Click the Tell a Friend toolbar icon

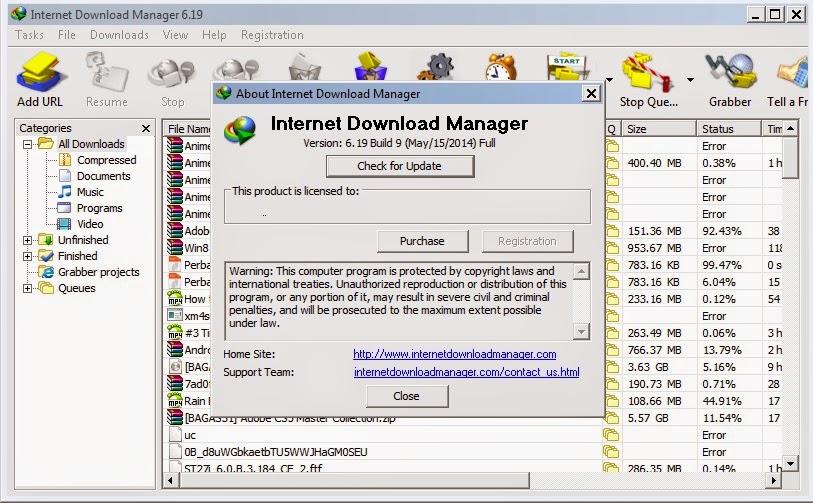tap(792, 72)
